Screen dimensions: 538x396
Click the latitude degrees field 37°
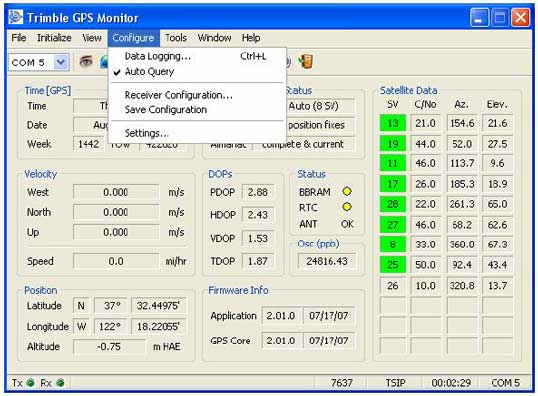coord(112,305)
